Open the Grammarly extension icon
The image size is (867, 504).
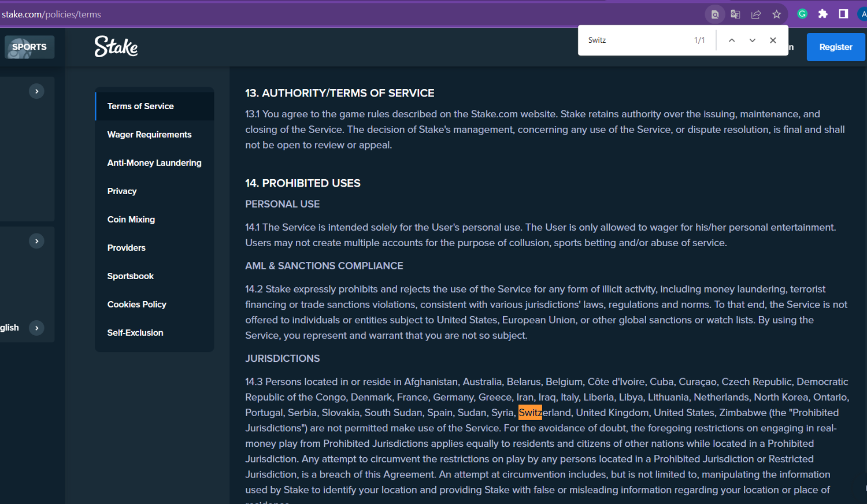(802, 14)
